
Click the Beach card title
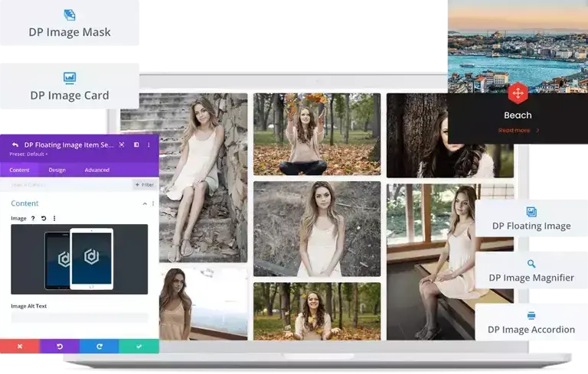pyautogui.click(x=518, y=115)
